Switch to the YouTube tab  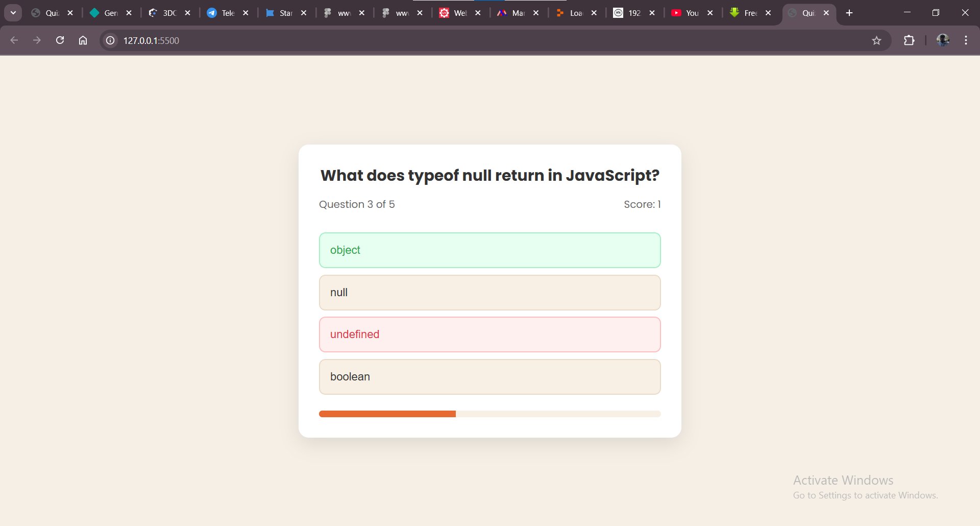(686, 13)
